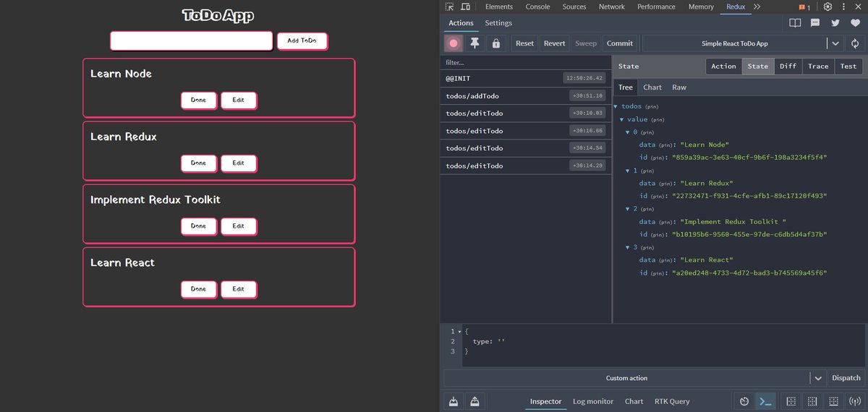Click the Reset button
The width and height of the screenshot is (868, 412).
pos(525,43)
